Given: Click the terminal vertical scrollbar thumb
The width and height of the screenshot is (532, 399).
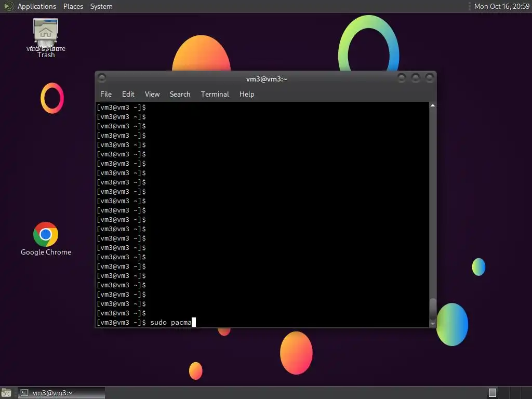Looking at the screenshot, I should [x=433, y=309].
